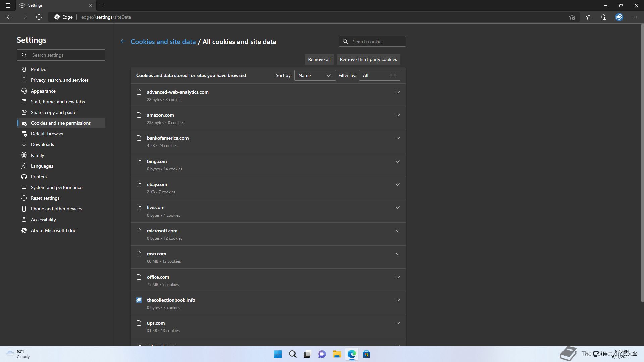Open Chat app on taskbar
The height and width of the screenshot is (362, 644).
322,354
